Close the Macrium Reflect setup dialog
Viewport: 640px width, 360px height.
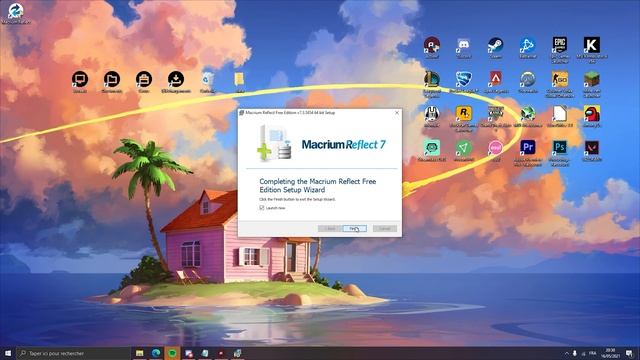pyautogui.click(x=397, y=113)
